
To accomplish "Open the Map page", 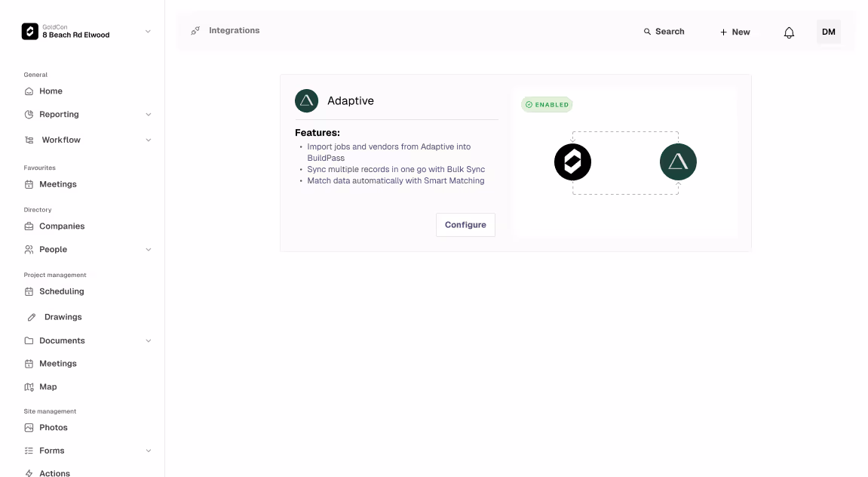I will coord(48,387).
